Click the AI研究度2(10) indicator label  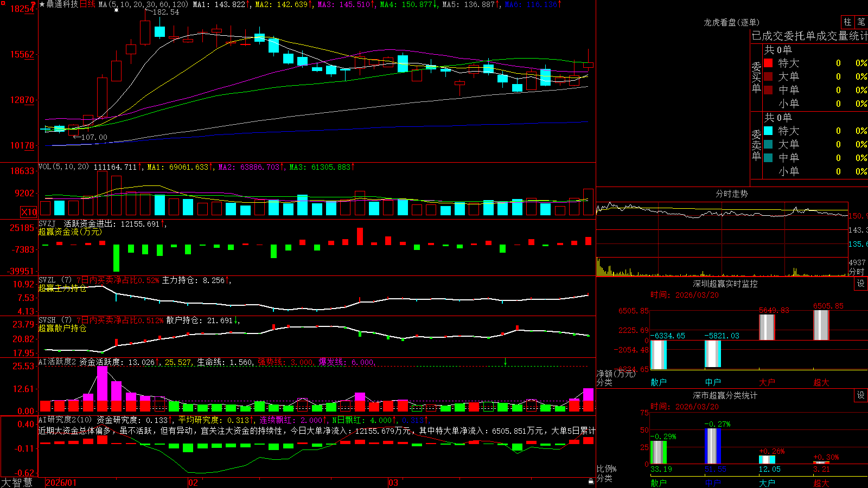pos(65,420)
